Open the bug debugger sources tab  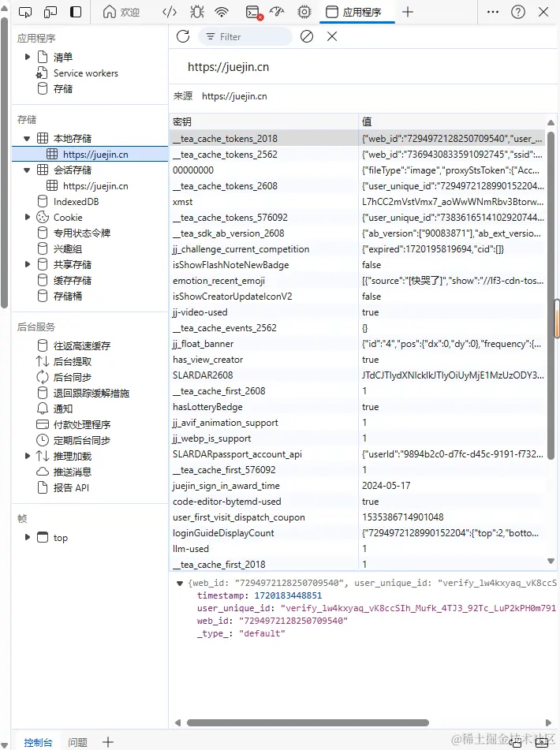[x=196, y=12]
